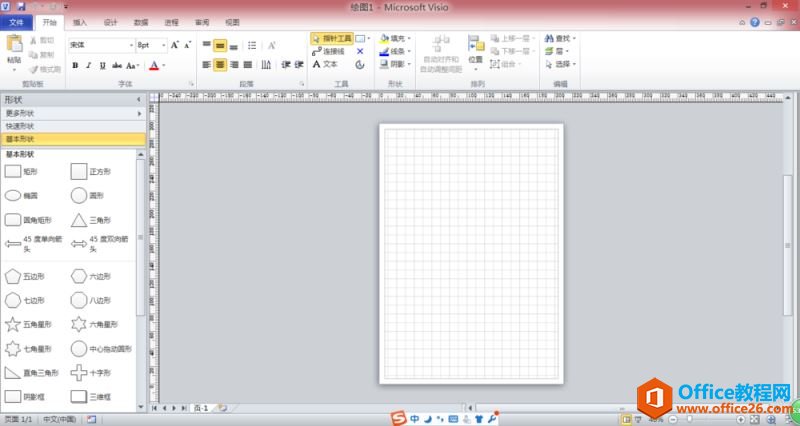Click the Increase Indent icon

point(299,65)
